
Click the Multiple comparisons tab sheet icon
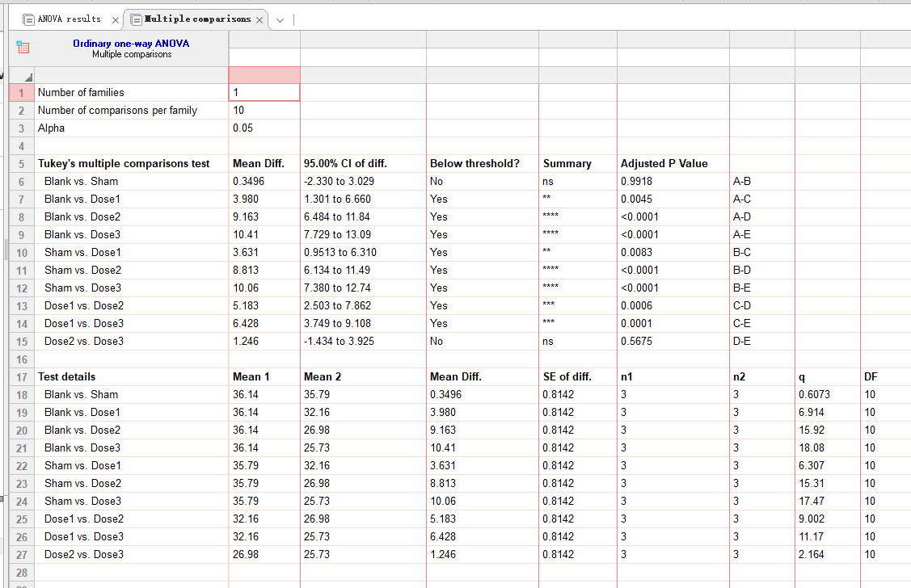coord(137,19)
